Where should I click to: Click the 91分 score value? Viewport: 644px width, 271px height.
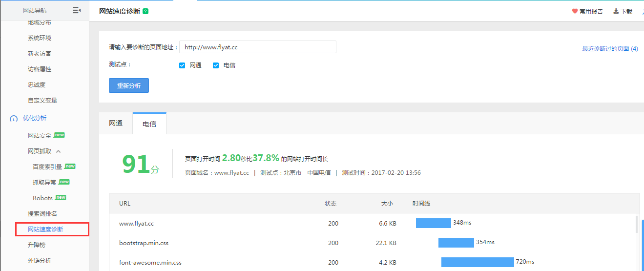coord(141,165)
